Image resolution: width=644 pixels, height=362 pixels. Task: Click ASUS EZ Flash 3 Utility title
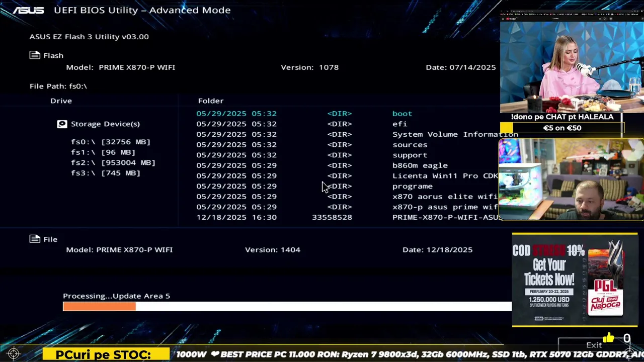pos(89,36)
